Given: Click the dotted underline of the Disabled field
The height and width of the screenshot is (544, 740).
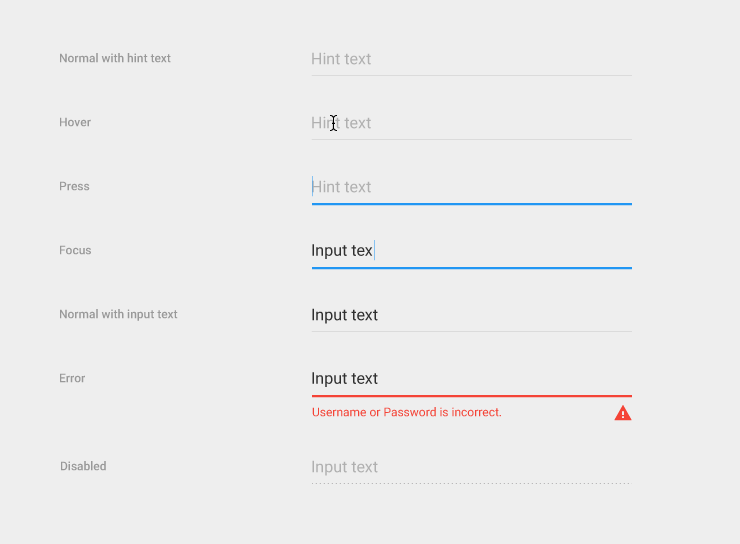Looking at the screenshot, I should [x=471, y=484].
